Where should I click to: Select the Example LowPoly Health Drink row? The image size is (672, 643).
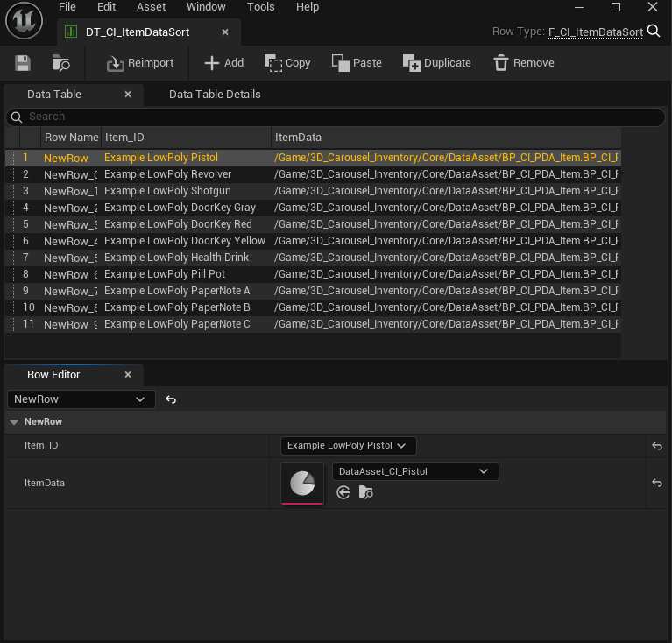click(x=314, y=258)
